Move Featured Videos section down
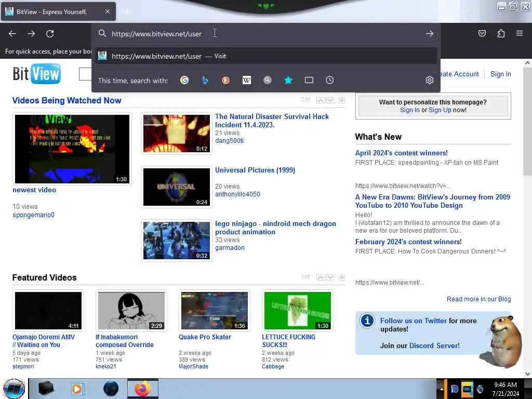 pyautogui.click(x=330, y=277)
